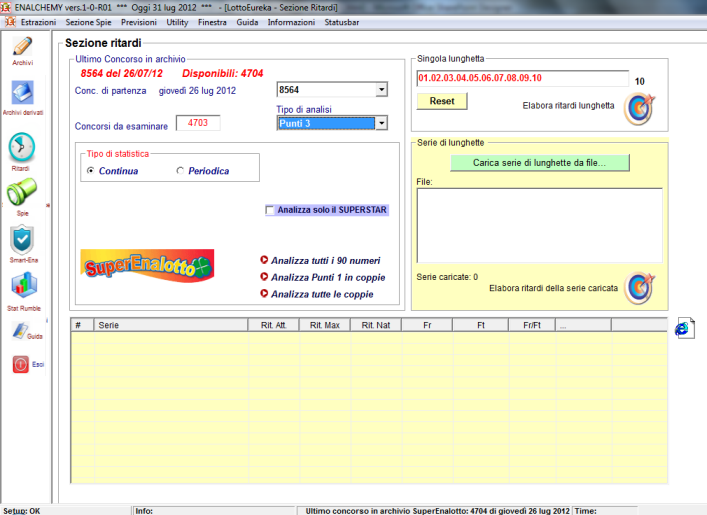Select the Periodica radio button

(180, 170)
